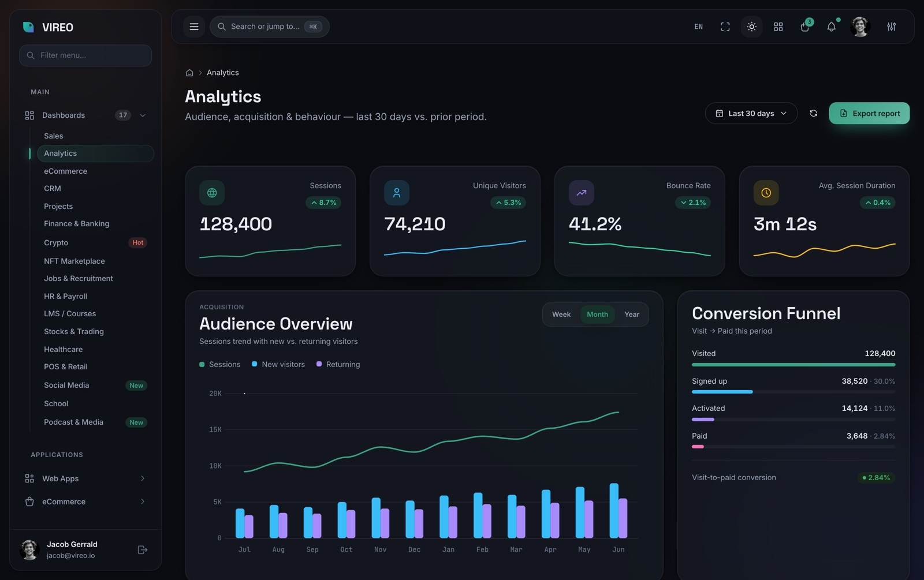Log out using the sidebar sign-out icon

(143, 550)
